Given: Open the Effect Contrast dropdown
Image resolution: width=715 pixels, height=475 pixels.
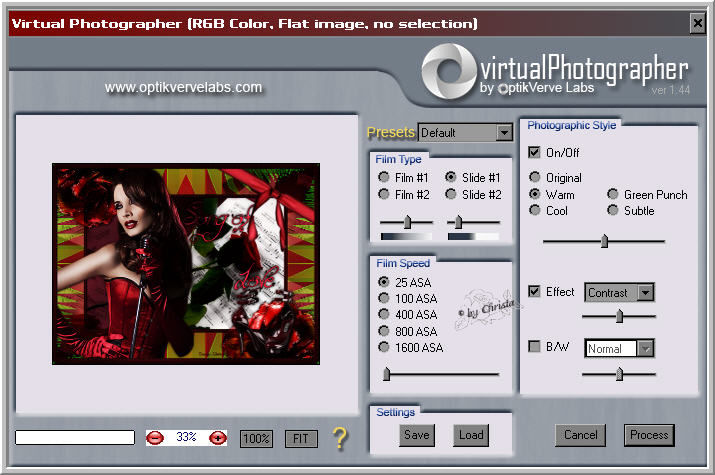Looking at the screenshot, I should 619,292.
